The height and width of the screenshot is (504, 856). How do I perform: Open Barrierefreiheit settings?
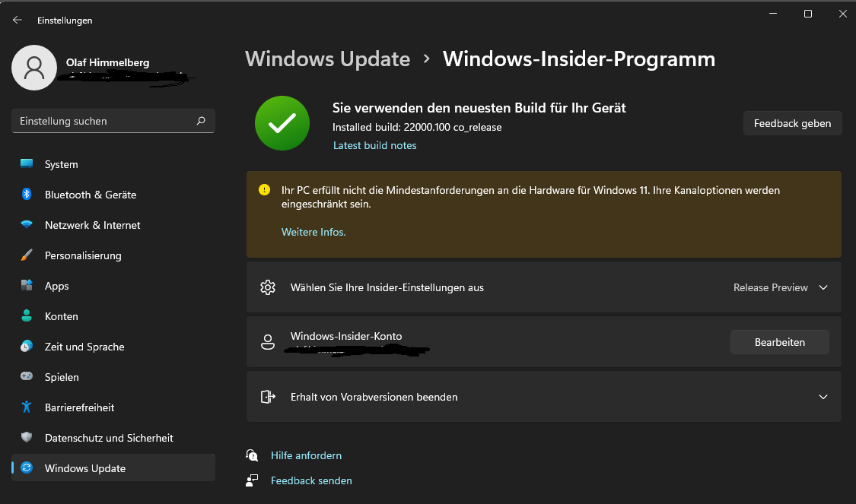tap(113, 407)
